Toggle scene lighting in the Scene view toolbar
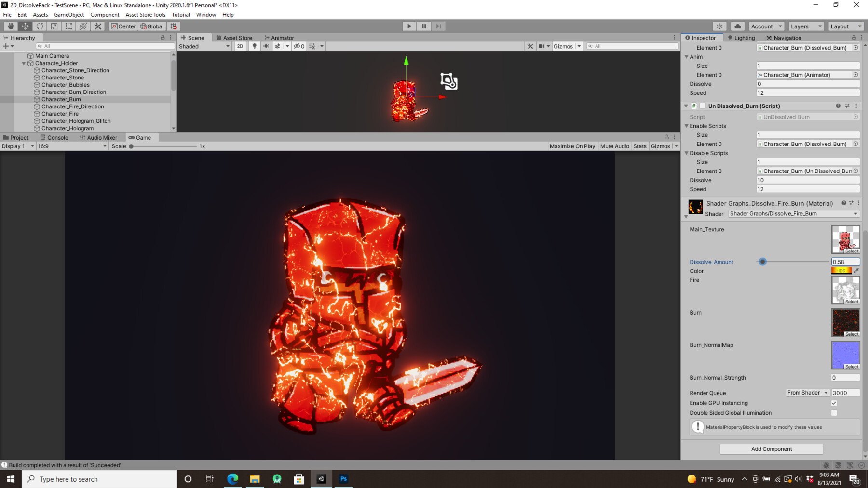The width and height of the screenshot is (868, 488). pos(254,46)
